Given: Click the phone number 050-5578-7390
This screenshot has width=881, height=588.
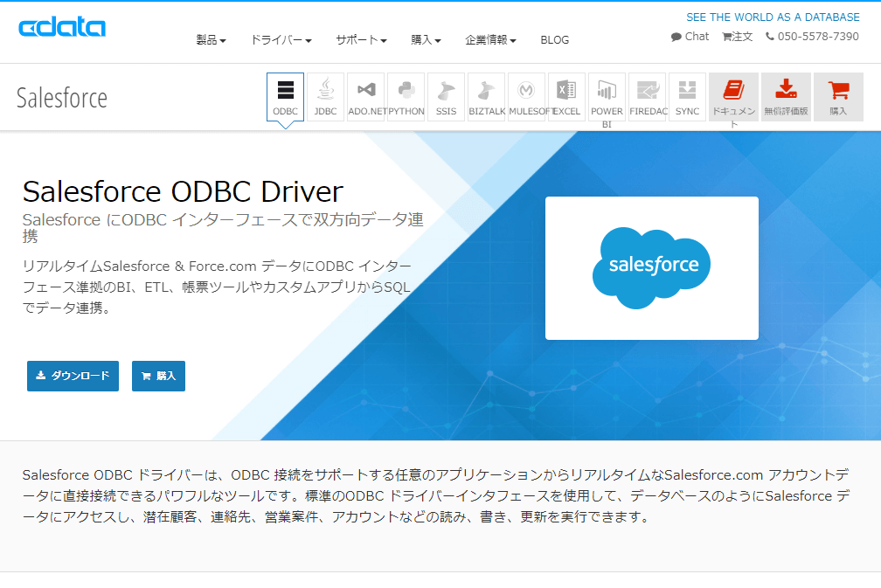Looking at the screenshot, I should coord(813,37).
